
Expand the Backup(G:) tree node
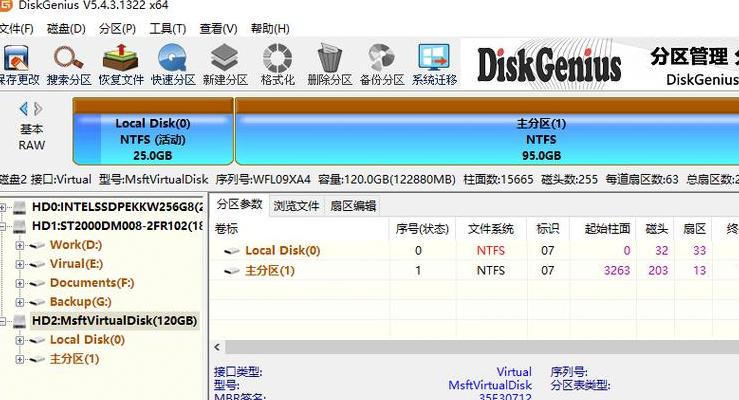19,302
